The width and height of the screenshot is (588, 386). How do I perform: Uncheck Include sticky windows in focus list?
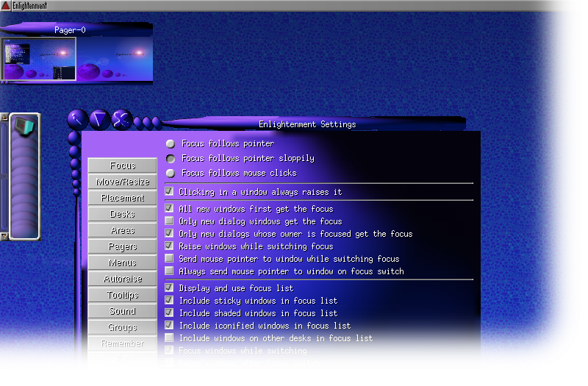[169, 300]
